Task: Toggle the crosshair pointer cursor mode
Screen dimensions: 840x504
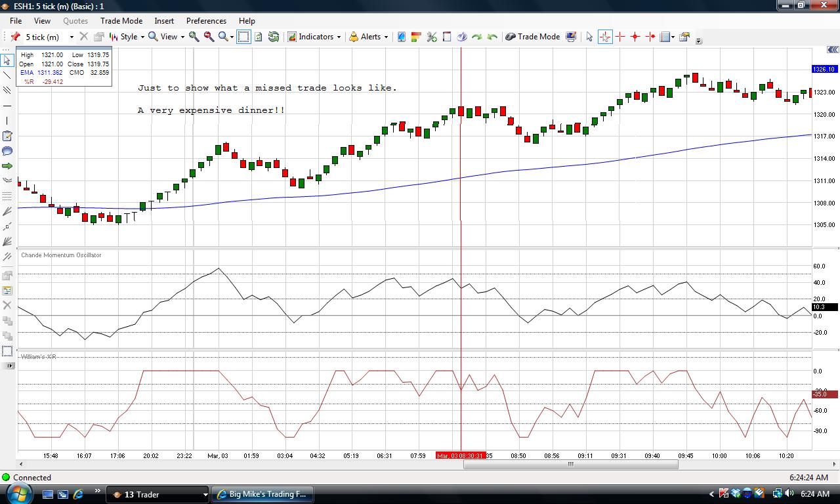Action: 604,37
